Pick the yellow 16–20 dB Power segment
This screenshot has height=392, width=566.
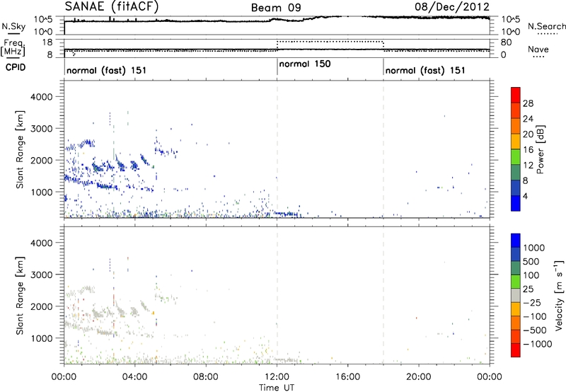(516, 141)
